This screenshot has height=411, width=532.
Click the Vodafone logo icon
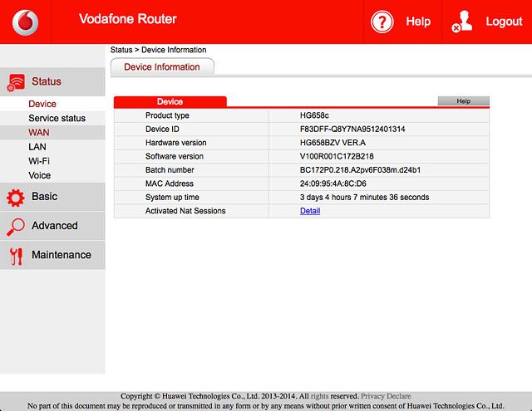pyautogui.click(x=26, y=22)
